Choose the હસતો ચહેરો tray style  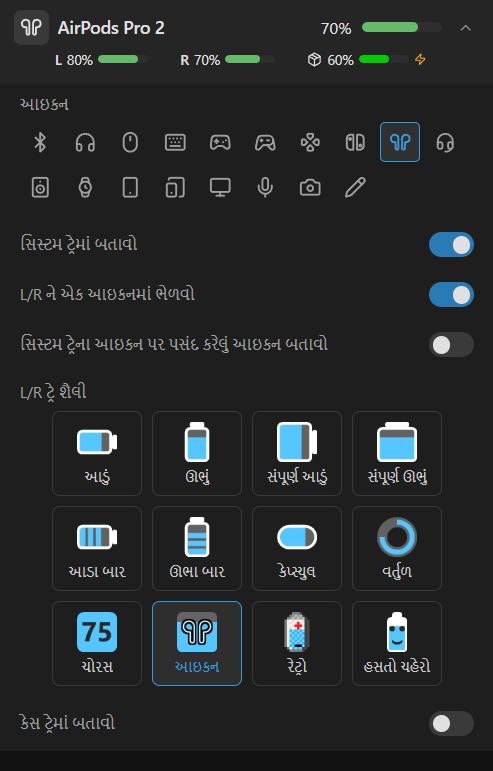pos(397,643)
